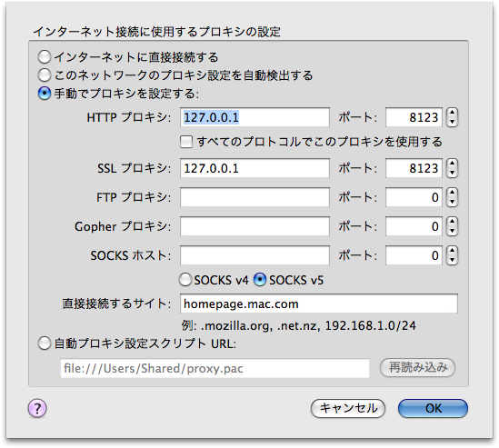Click the example text .mozilla.org, .net.nz
Screen dimensions: 499x448
(259, 325)
